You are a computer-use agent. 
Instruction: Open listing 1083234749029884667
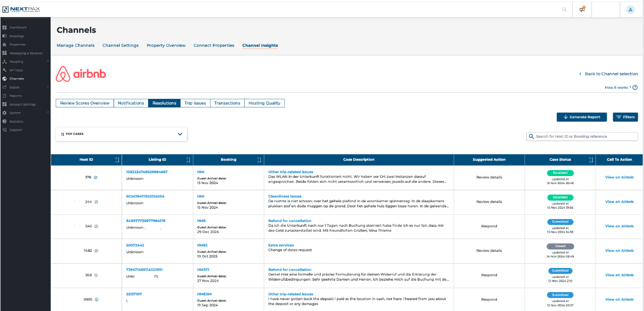[x=147, y=172]
